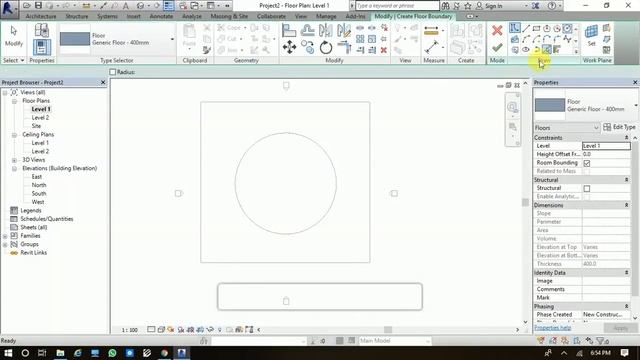Click the Sign In button

coord(489,6)
